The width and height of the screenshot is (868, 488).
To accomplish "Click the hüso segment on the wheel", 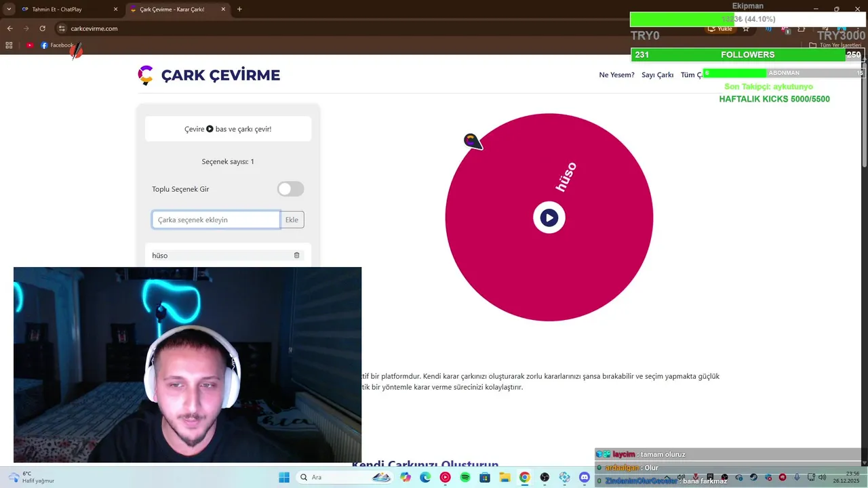I will (566, 176).
